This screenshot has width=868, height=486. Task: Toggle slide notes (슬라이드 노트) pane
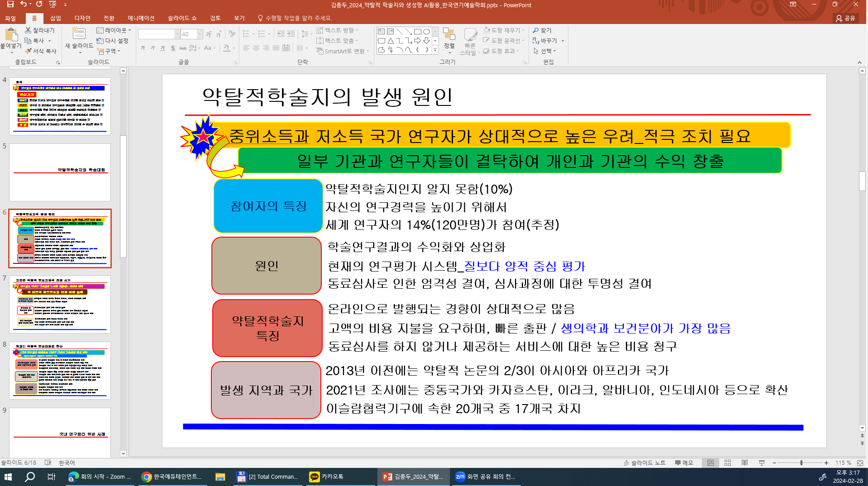(x=644, y=462)
